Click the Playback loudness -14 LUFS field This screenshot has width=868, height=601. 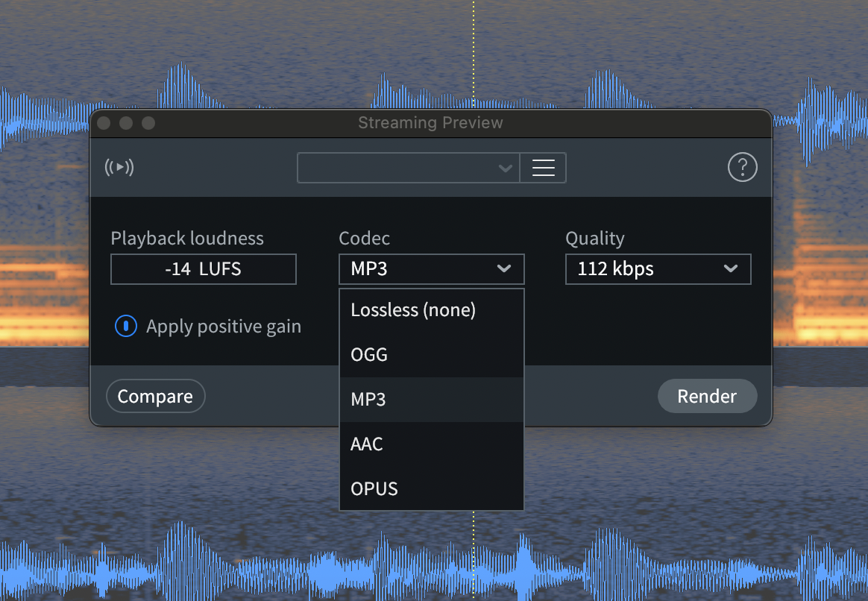204,269
